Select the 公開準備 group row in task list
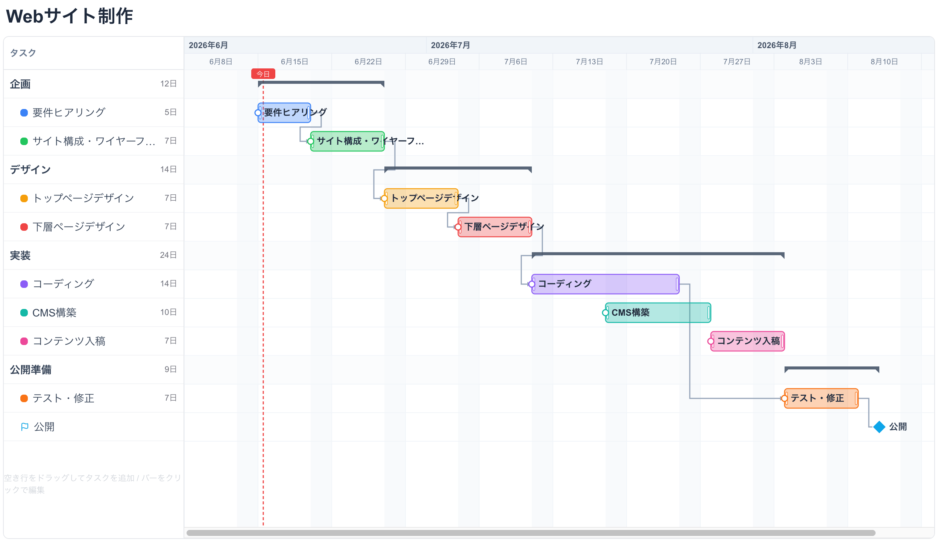Screen dimensions: 938x560 (x=94, y=369)
